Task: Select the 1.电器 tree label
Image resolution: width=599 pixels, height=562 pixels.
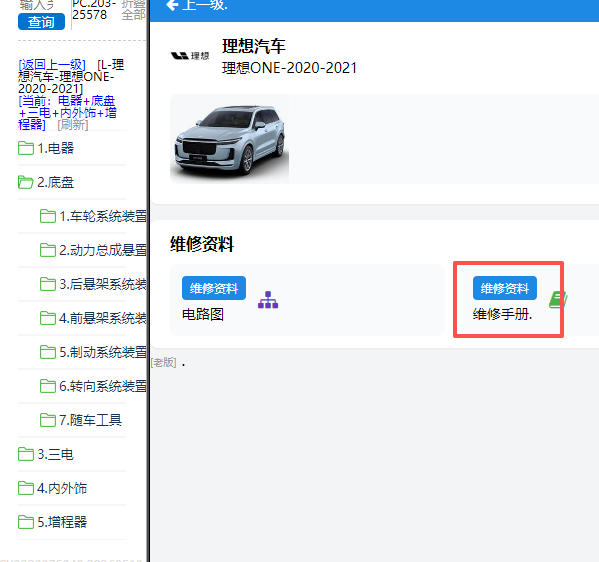Action: tap(55, 148)
